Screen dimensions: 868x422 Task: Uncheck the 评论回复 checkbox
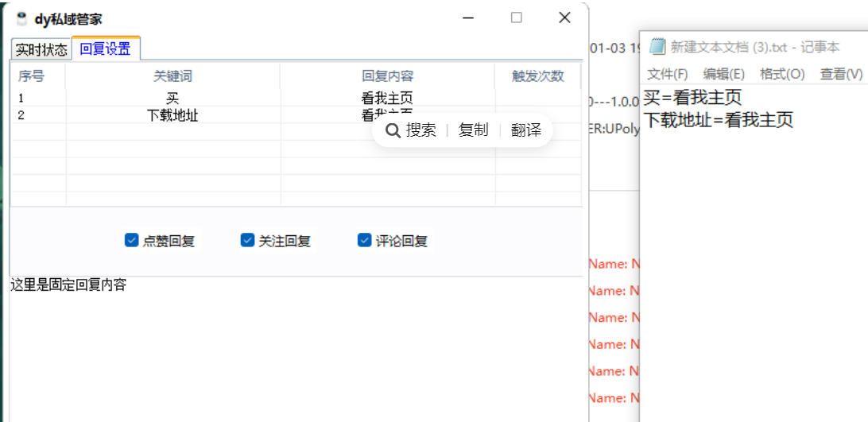click(365, 240)
